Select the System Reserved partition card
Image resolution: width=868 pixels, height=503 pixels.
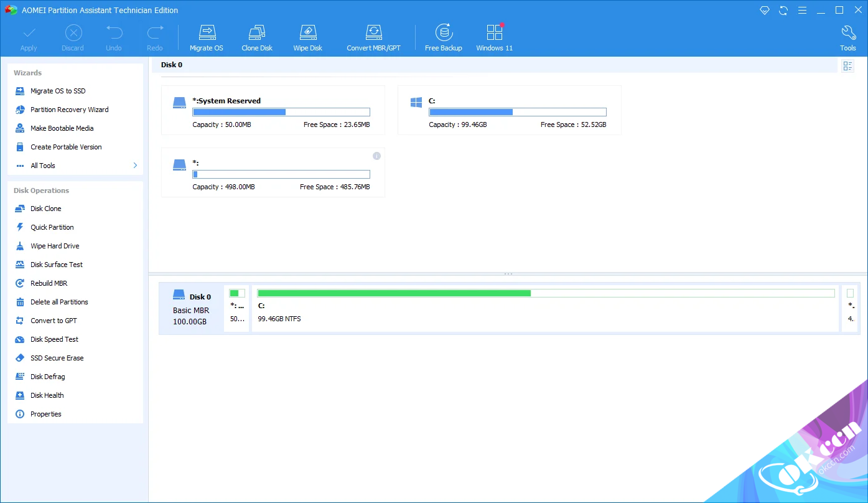click(273, 110)
